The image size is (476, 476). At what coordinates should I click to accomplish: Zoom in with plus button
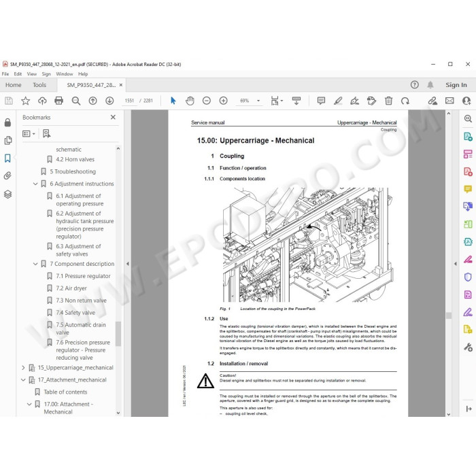[224, 101]
